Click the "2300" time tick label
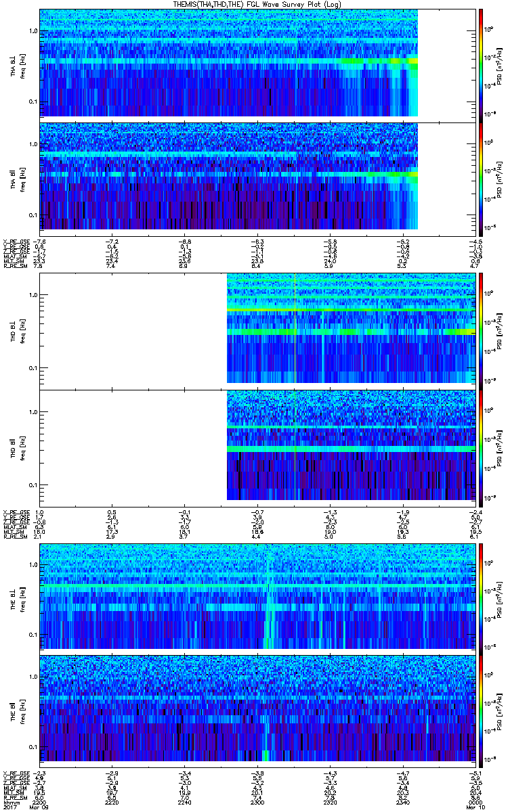508x812 pixels. pos(258,804)
